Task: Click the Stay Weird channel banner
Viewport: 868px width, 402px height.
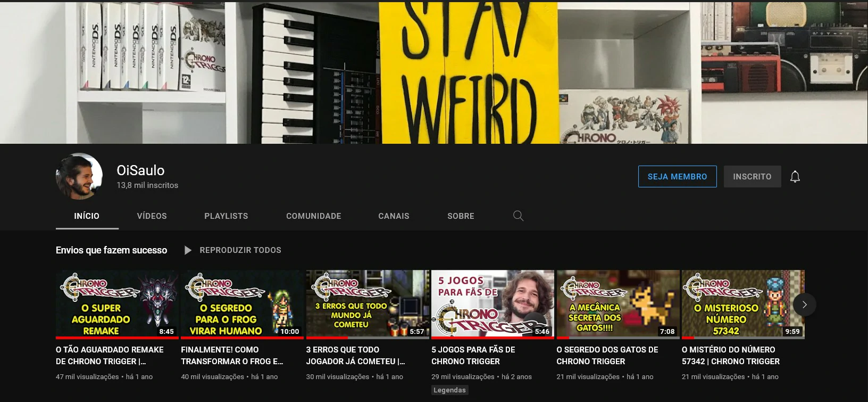Action: [434, 72]
